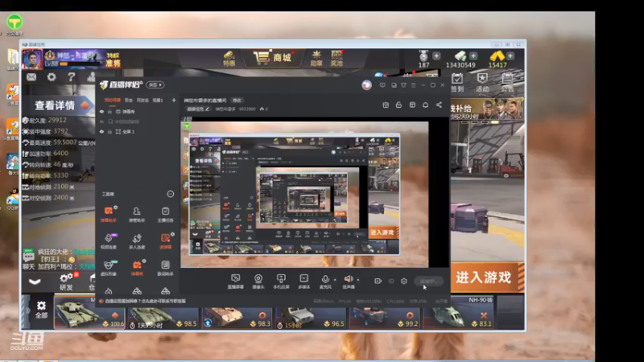The image size is (644, 362).
Task: Open the 研发 research icon in game
Action: coord(66,282)
